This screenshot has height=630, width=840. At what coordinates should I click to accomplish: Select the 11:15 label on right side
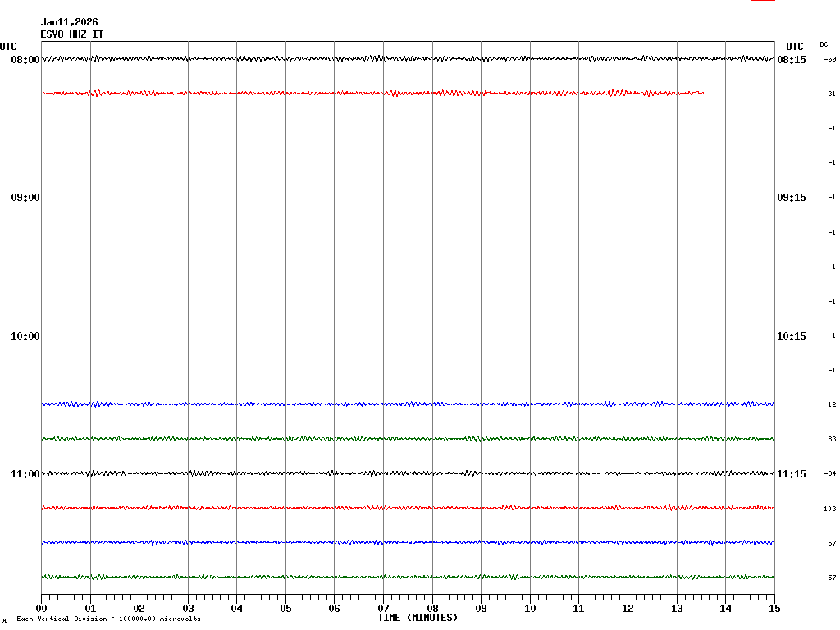pyautogui.click(x=791, y=474)
